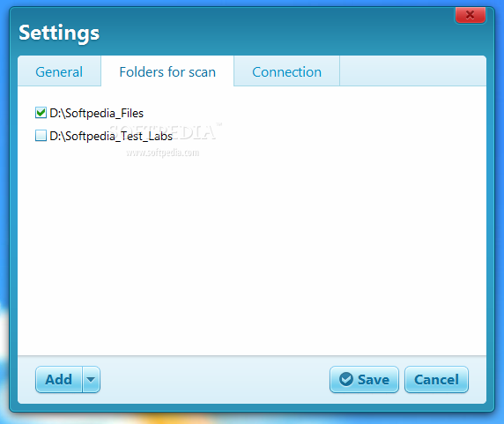504x424 pixels.
Task: Cancel the settings changes
Action: pyautogui.click(x=436, y=379)
